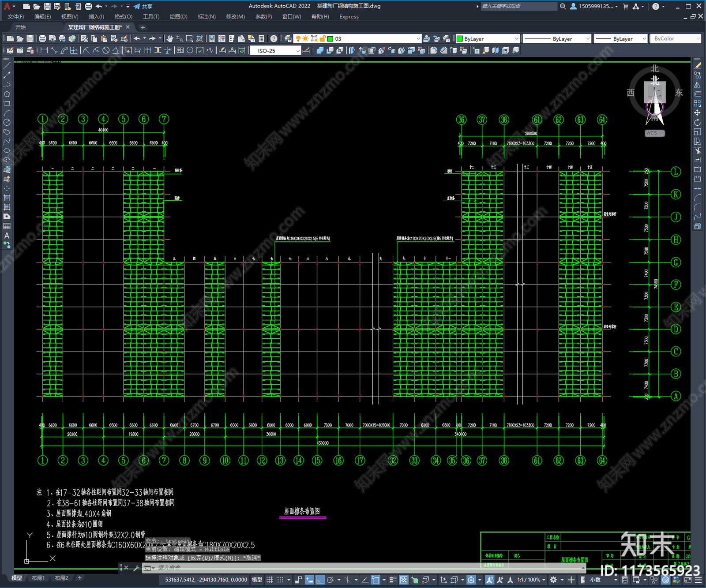Open annotation scale 1:1 / 100% dropdown
The height and width of the screenshot is (588, 706).
[x=531, y=580]
